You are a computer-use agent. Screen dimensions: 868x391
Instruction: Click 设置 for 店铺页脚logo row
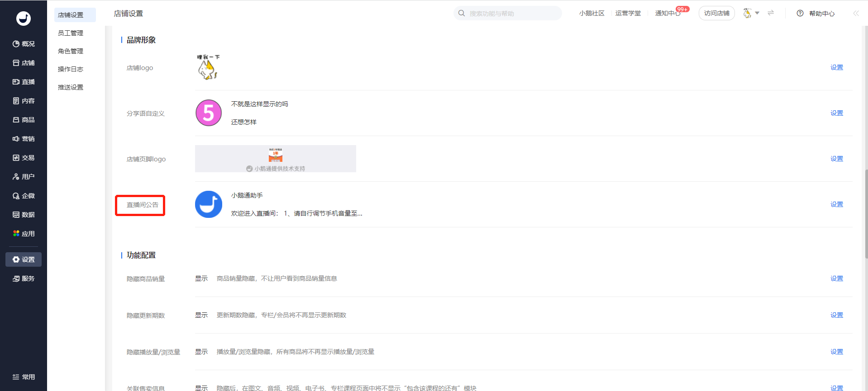(x=837, y=159)
